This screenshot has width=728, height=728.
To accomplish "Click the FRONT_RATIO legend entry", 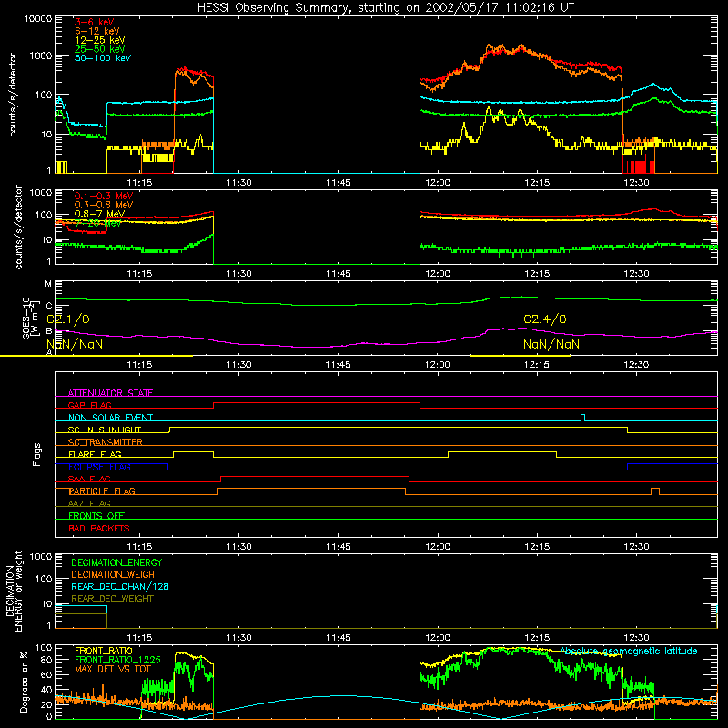I will (x=104, y=651).
